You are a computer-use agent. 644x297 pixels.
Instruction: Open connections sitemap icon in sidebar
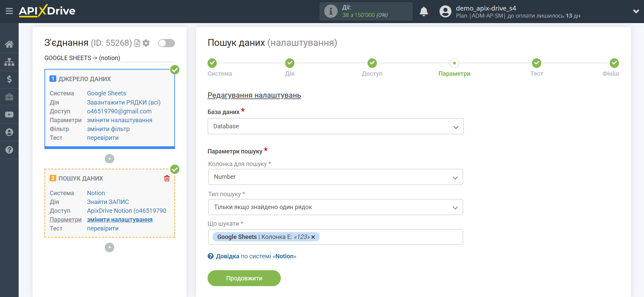pos(9,62)
